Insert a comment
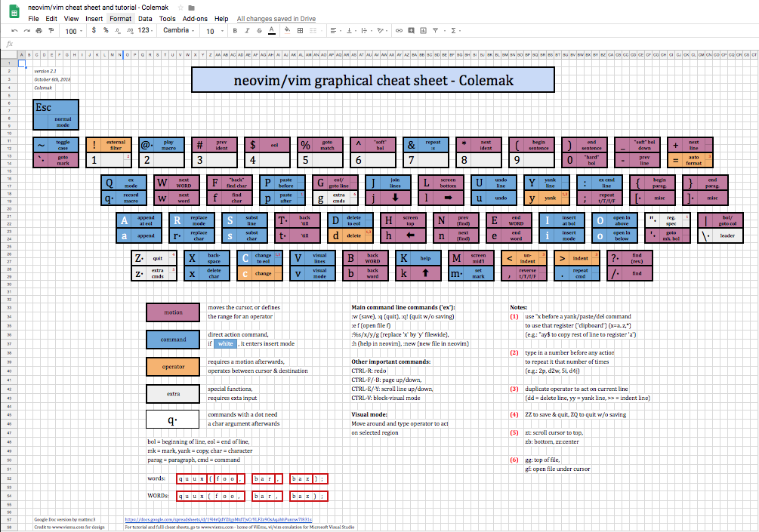The image size is (759, 532). [411, 31]
